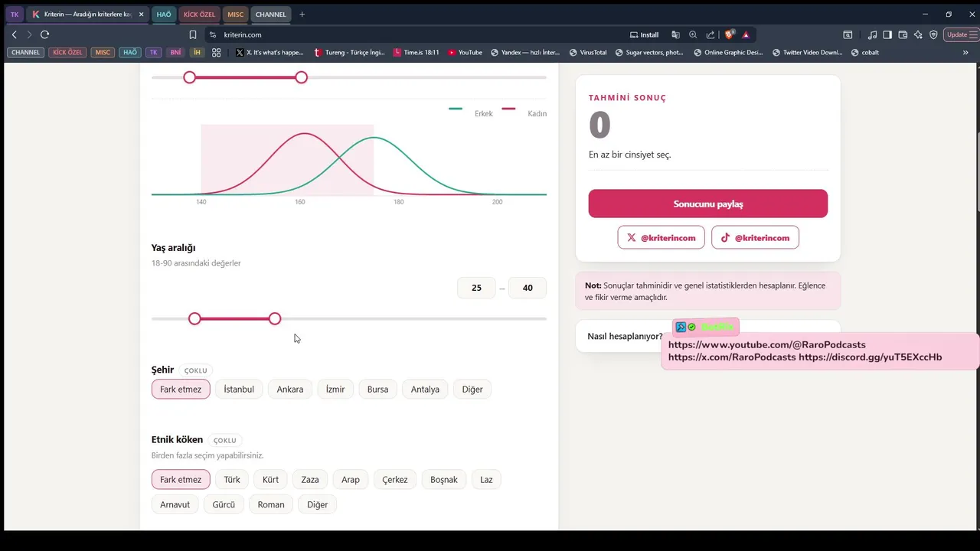Select the Bursa city chip
The image size is (980, 551).
[x=377, y=389]
